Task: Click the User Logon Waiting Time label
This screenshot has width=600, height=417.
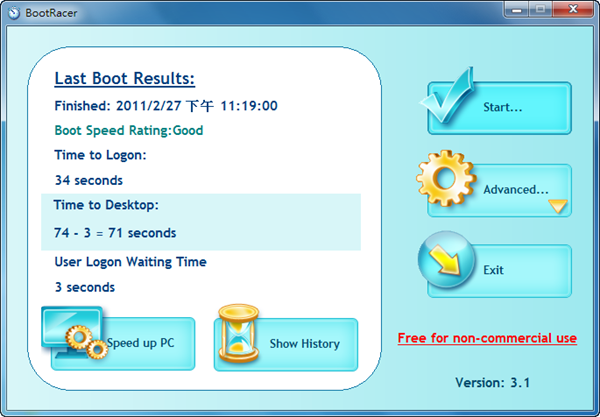Action: click(x=130, y=262)
